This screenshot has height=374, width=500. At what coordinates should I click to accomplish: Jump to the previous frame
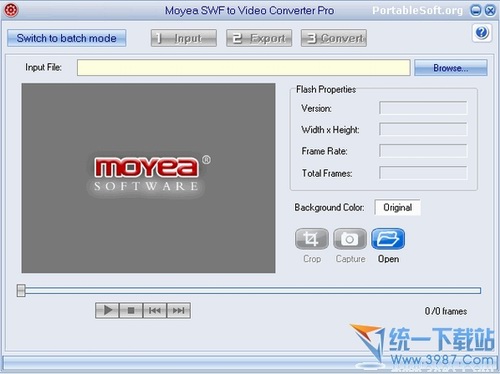154,310
